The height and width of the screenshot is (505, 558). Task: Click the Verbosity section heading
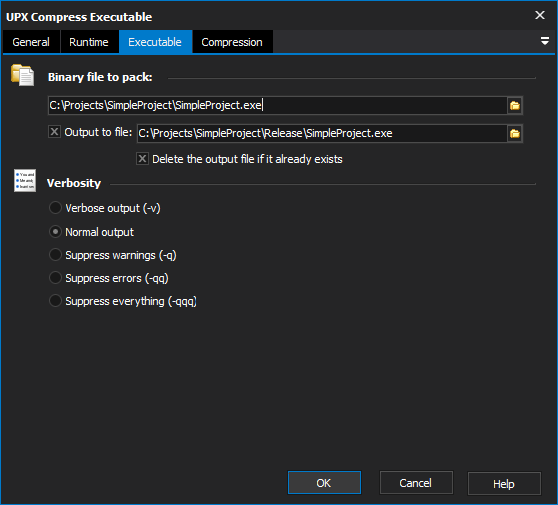coord(74,183)
